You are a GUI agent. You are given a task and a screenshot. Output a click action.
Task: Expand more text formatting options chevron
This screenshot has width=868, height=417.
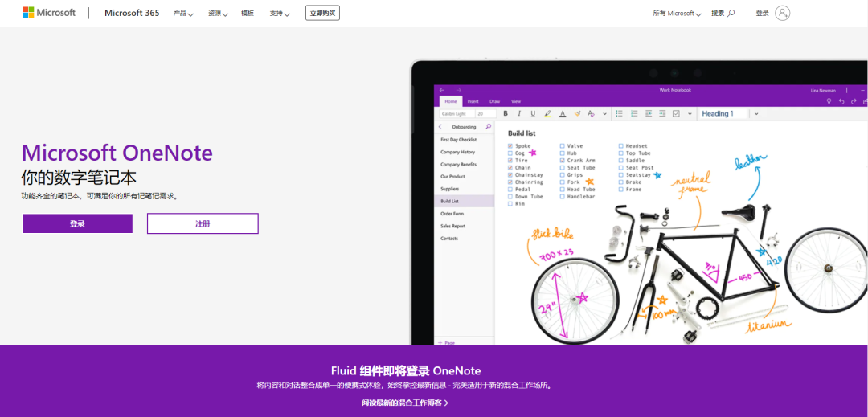pyautogui.click(x=604, y=113)
